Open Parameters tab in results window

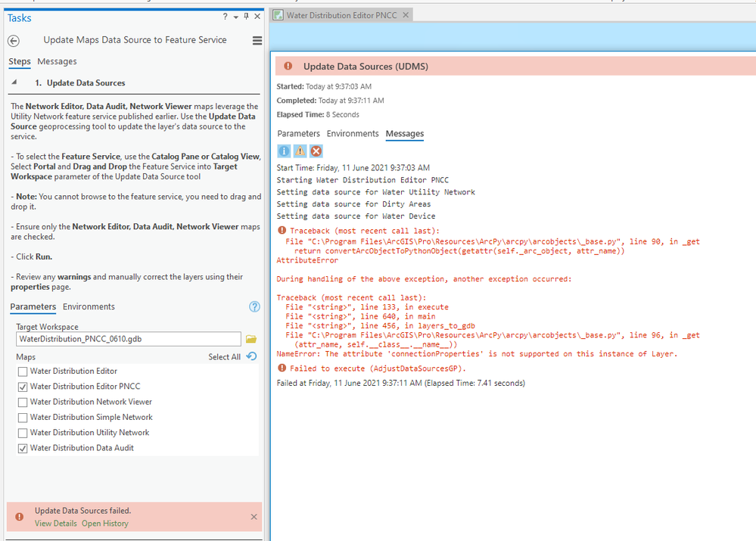coord(298,134)
